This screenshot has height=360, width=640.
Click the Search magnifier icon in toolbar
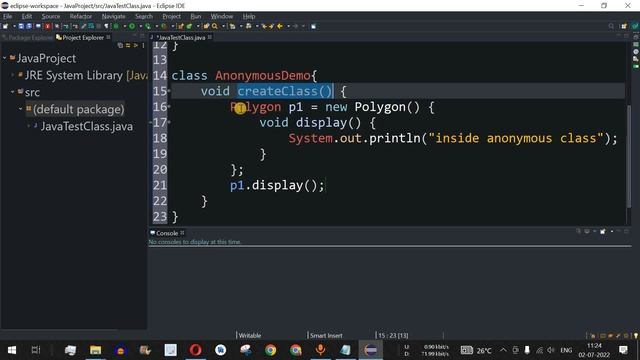pyautogui.click(x=215, y=26)
